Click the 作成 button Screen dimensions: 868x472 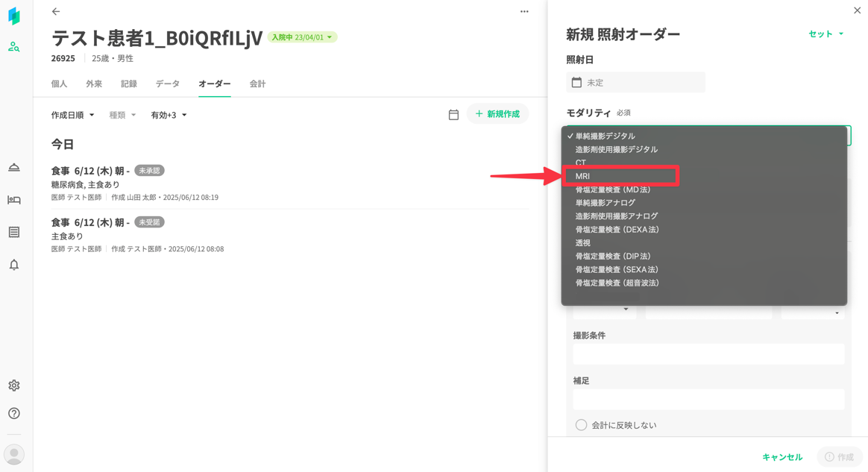[x=839, y=457]
